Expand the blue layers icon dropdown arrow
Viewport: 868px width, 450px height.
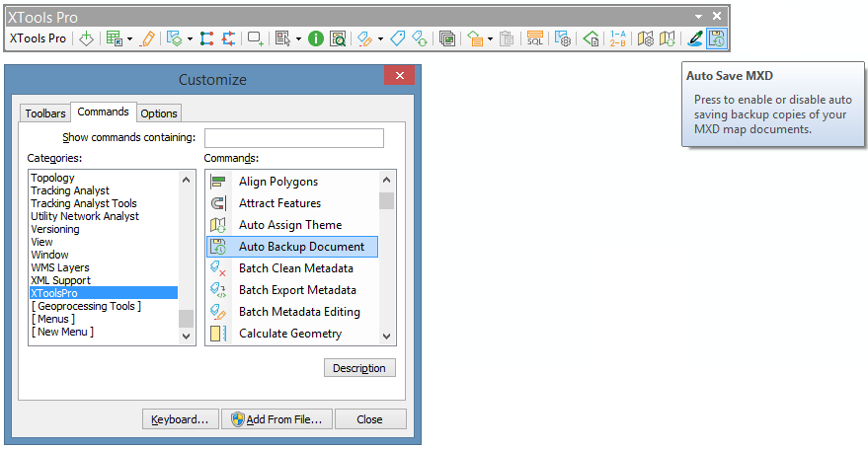[x=190, y=38]
